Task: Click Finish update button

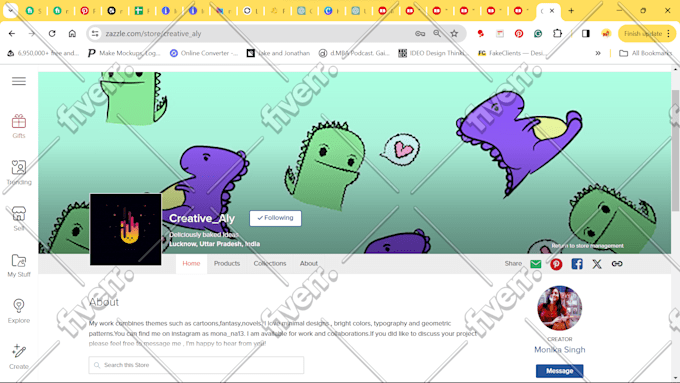Action: 647,33
